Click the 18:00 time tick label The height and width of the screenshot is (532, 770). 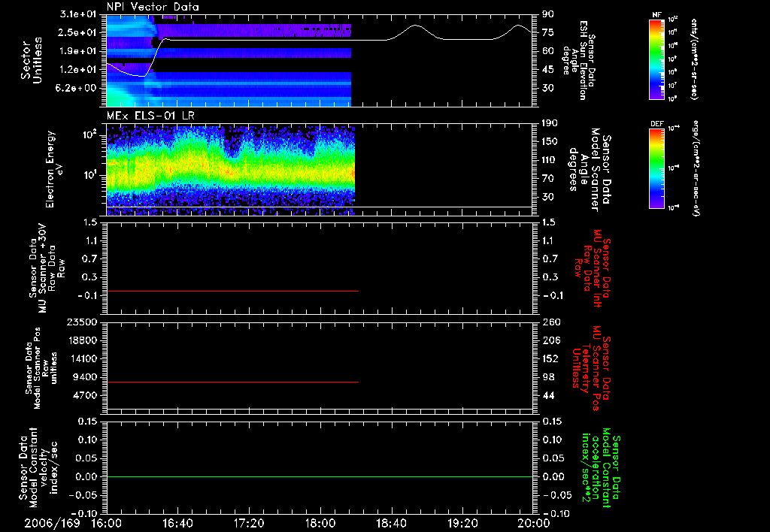click(320, 523)
